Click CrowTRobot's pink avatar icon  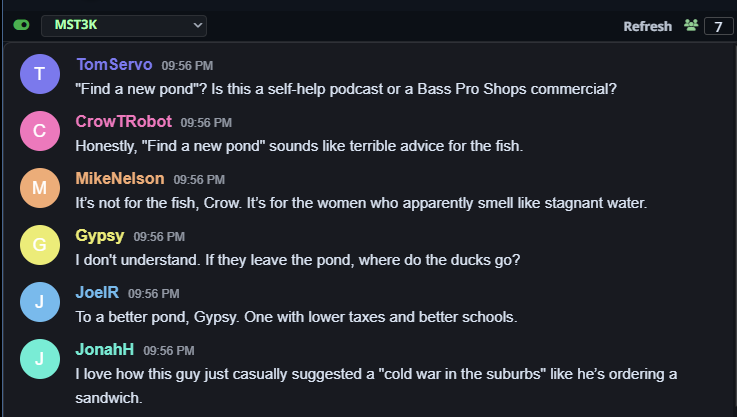click(x=39, y=130)
